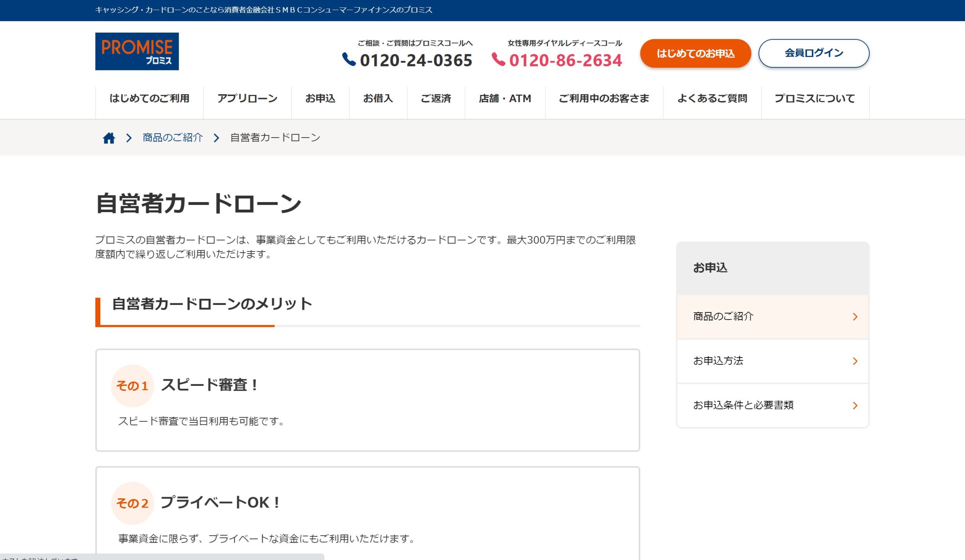Click プライベートOK！ heading
965x560 pixels.
(221, 503)
